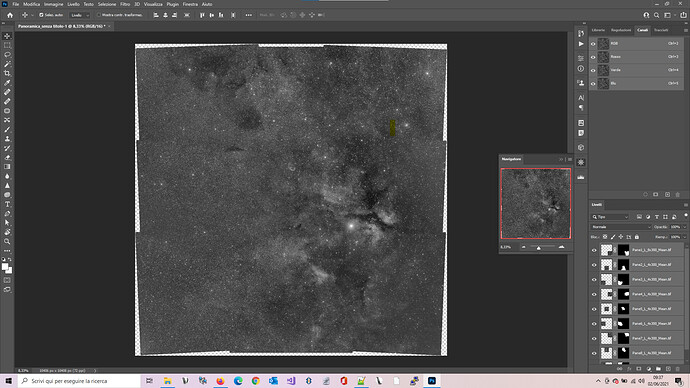Create new group folder in Layers panel

(x=658, y=369)
